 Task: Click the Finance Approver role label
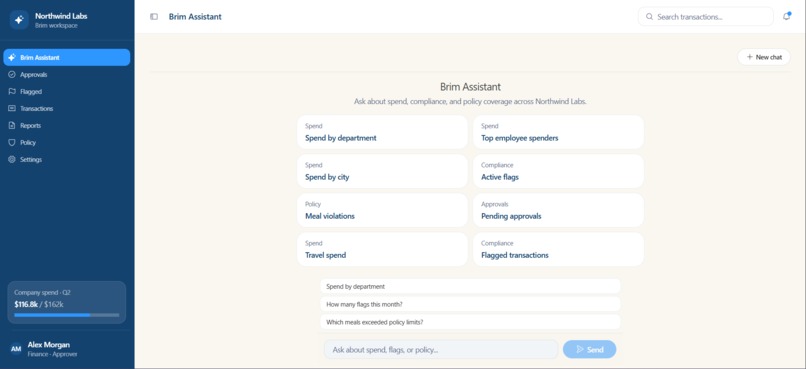click(x=52, y=354)
